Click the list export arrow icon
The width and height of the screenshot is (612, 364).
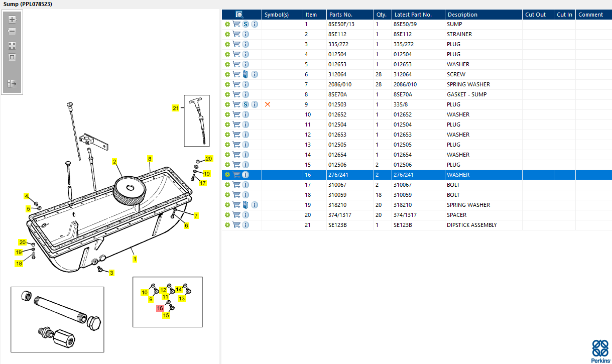[12, 84]
